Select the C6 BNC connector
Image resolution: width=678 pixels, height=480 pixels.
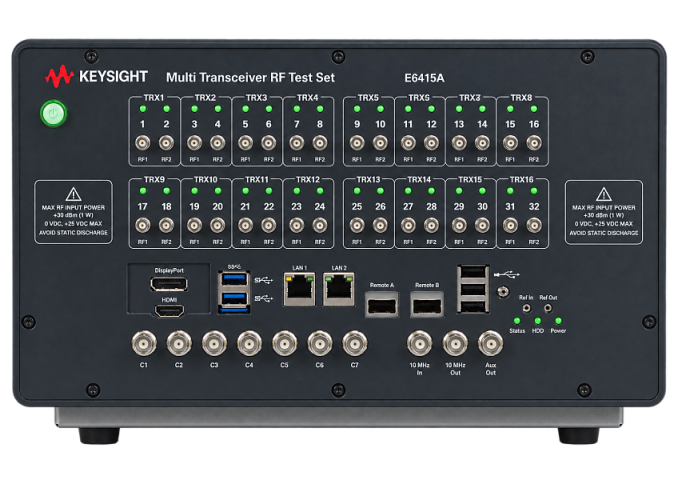tap(320, 344)
